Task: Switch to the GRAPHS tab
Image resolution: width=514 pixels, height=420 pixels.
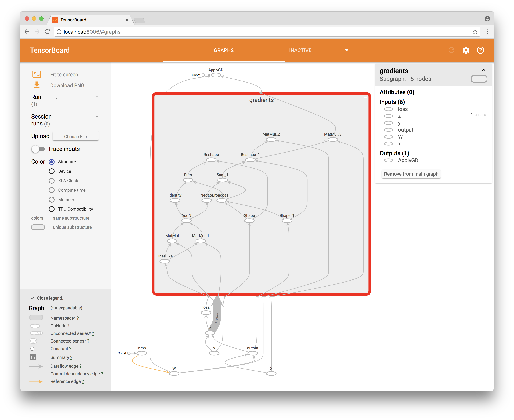Action: click(x=224, y=50)
